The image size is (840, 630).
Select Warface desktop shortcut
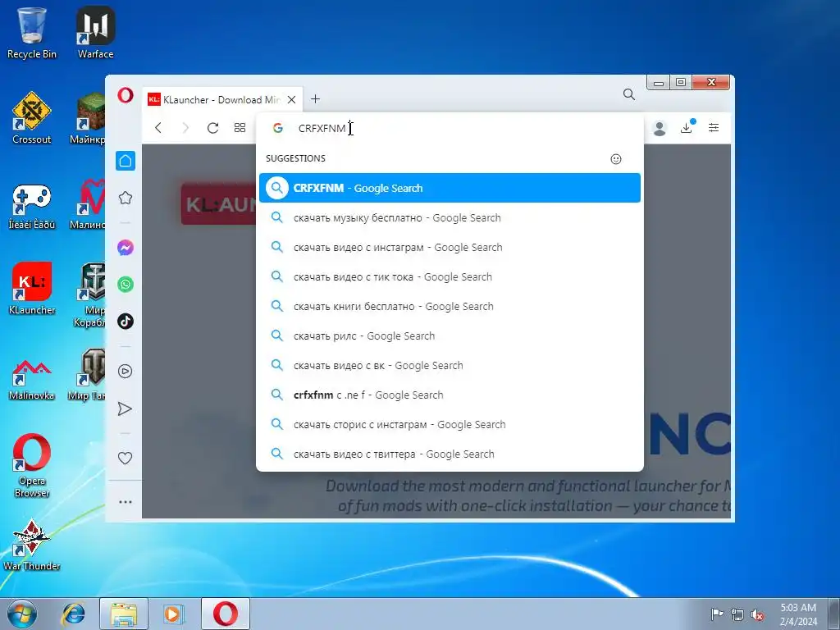tap(95, 32)
